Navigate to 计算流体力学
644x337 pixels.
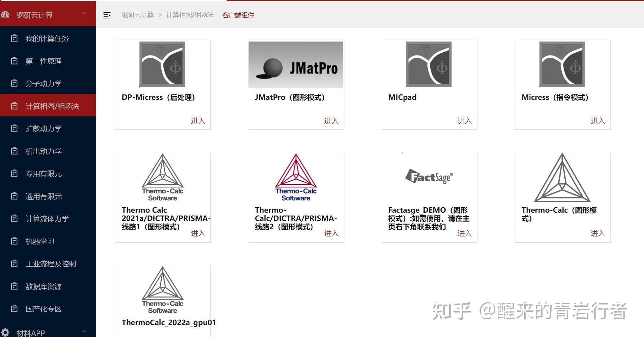pos(48,218)
